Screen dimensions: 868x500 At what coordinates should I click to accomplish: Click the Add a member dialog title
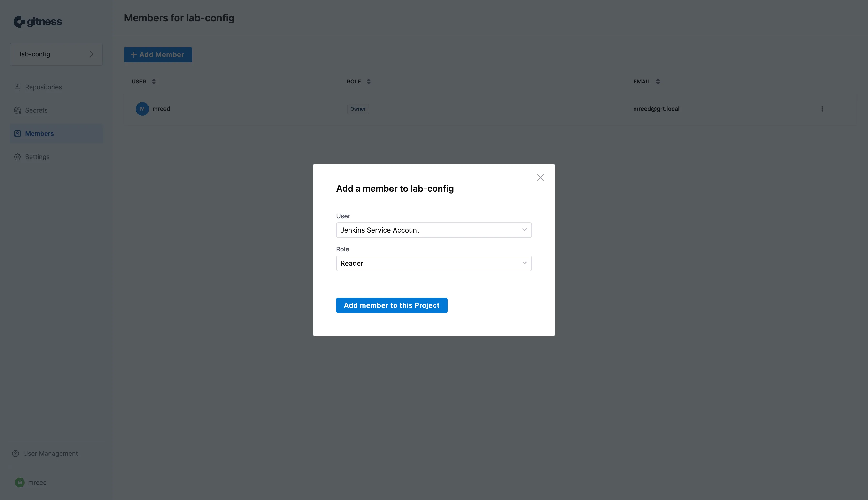coord(395,189)
